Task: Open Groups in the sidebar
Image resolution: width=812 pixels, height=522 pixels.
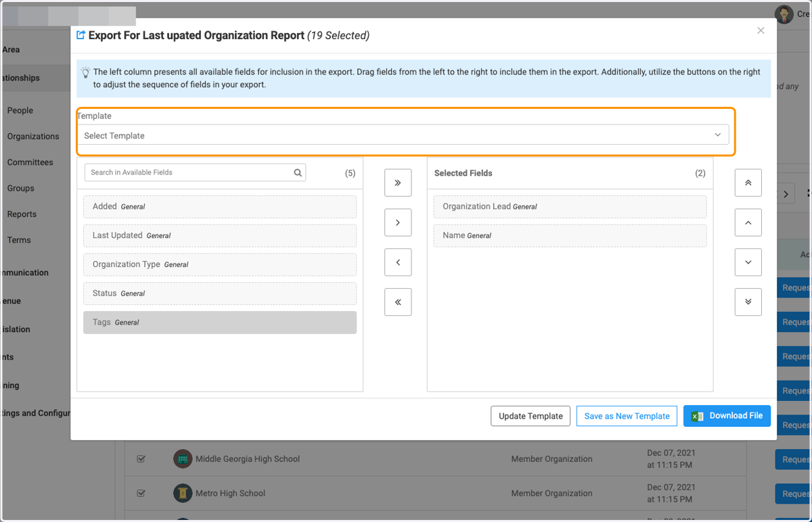Action: coord(20,188)
